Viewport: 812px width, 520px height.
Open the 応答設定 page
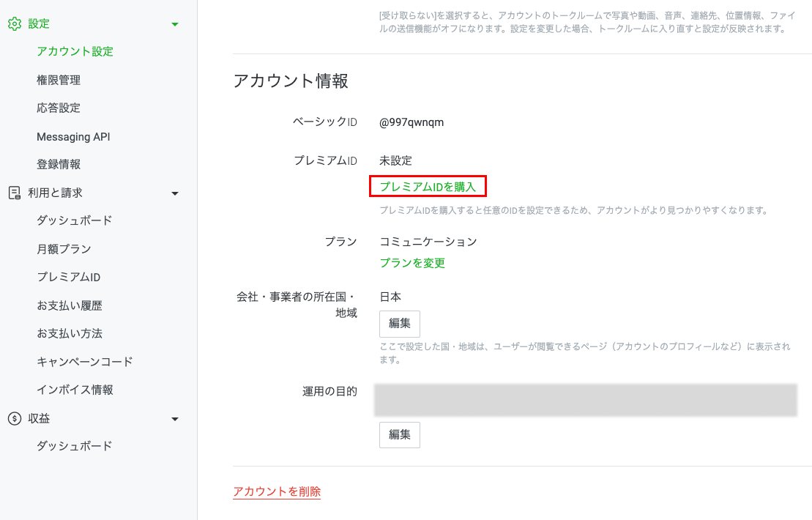60,108
